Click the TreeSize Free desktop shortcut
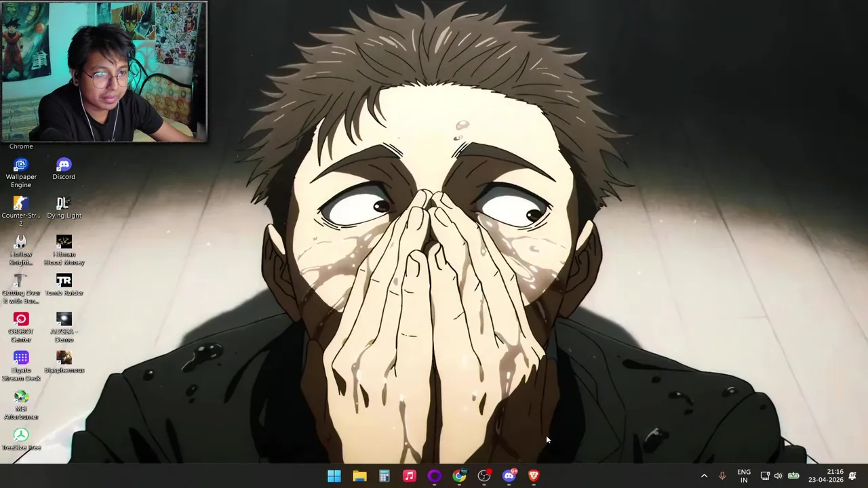 tap(21, 439)
